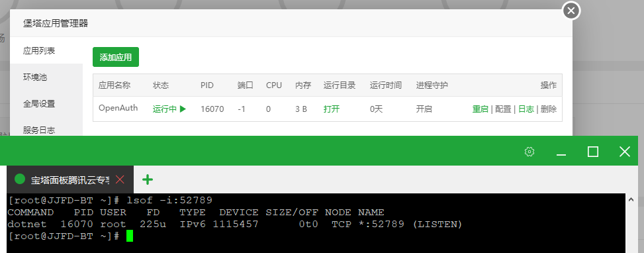Click the IPv6 value in the terminal output
Image resolution: width=644 pixels, height=253 pixels.
pyautogui.click(x=193, y=225)
